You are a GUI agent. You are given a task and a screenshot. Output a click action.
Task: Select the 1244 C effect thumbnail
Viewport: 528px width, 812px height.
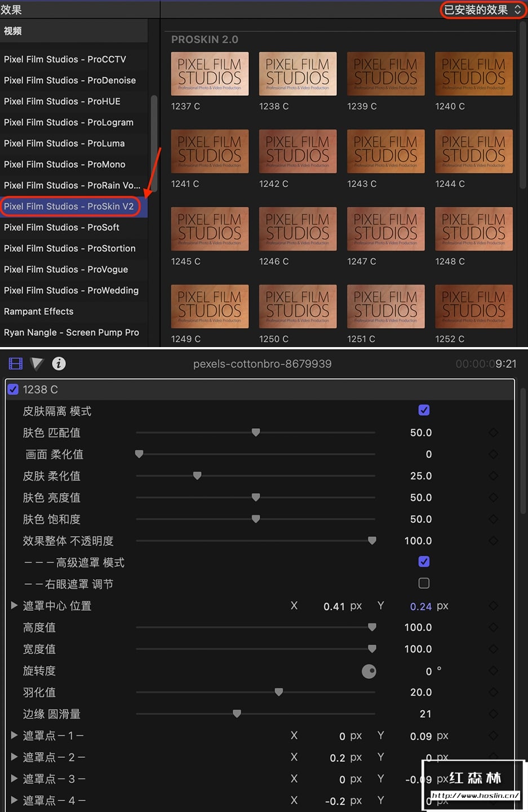click(x=474, y=152)
